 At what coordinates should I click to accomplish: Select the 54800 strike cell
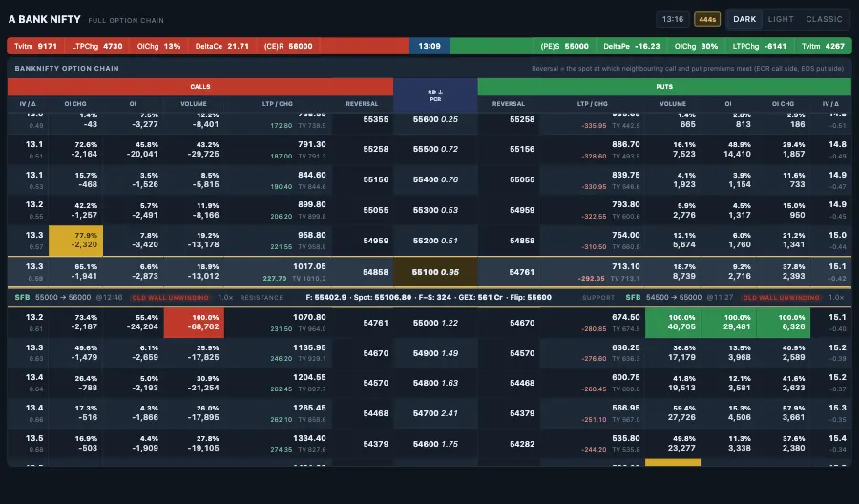[435, 383]
